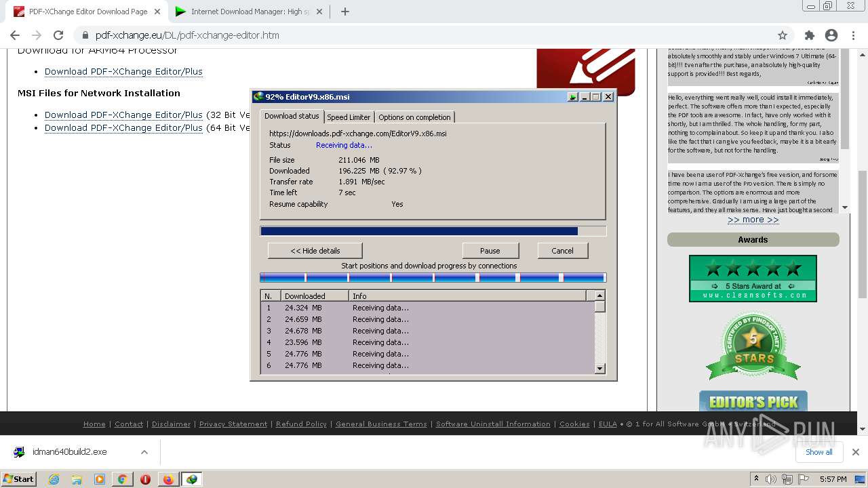Open the Home footer link

(94, 424)
